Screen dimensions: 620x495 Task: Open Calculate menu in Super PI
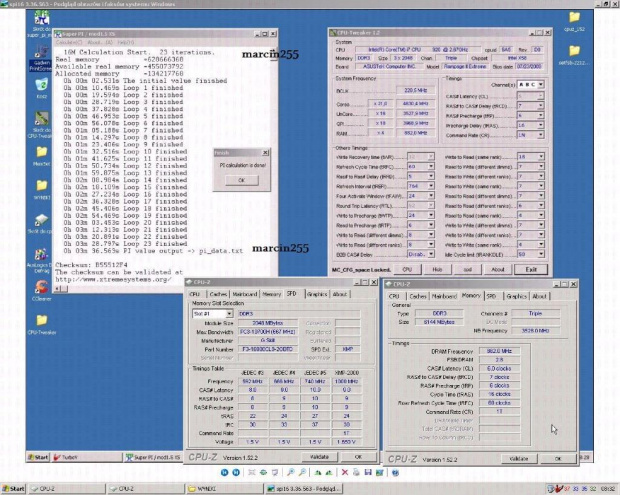[x=69, y=42]
